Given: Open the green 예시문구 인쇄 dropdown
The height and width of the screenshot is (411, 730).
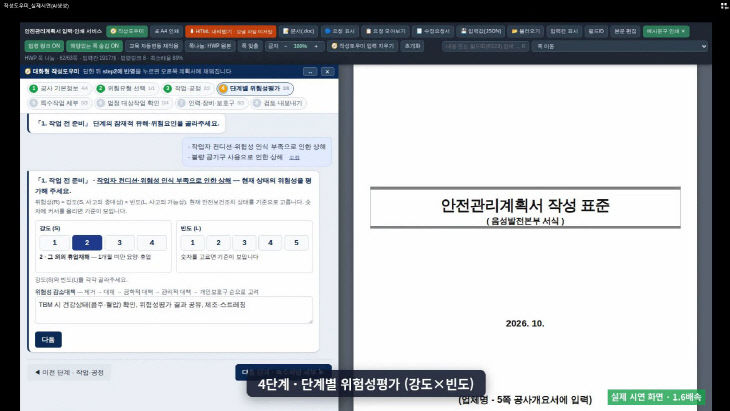Looking at the screenshot, I should click(666, 31).
